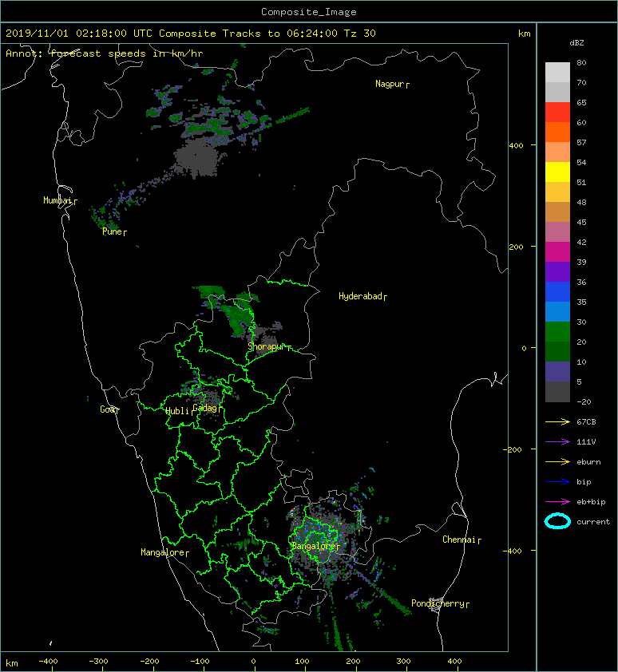The width and height of the screenshot is (618, 672).
Task: Pick the magenta swatch between 42 and 39 dBZ
Action: point(557,252)
